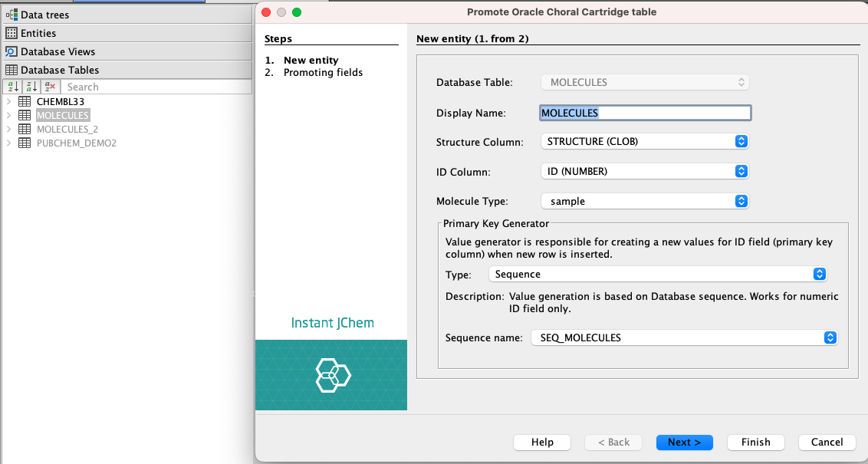Image resolution: width=868 pixels, height=464 pixels.
Task: Click the sort ascending A-Z icon
Action: (12, 87)
